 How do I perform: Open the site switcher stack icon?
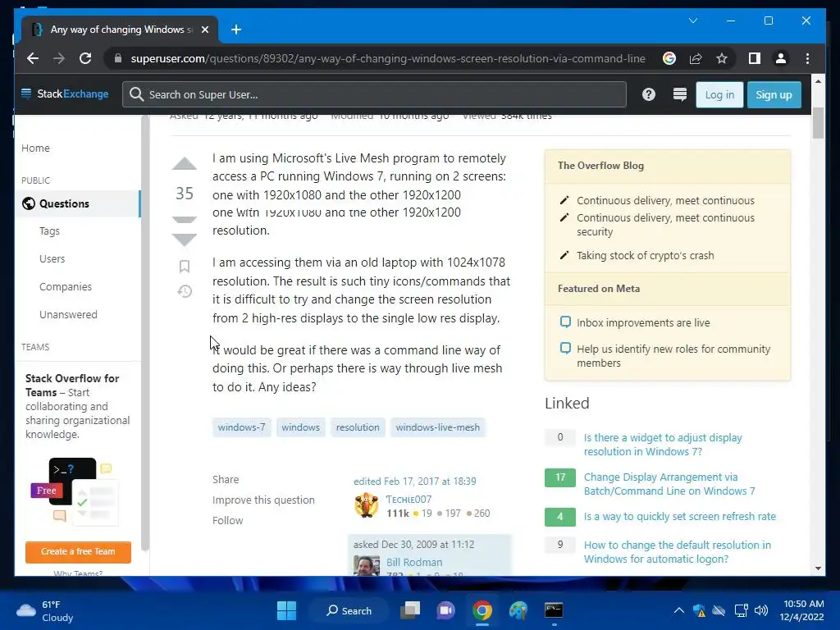tap(680, 94)
